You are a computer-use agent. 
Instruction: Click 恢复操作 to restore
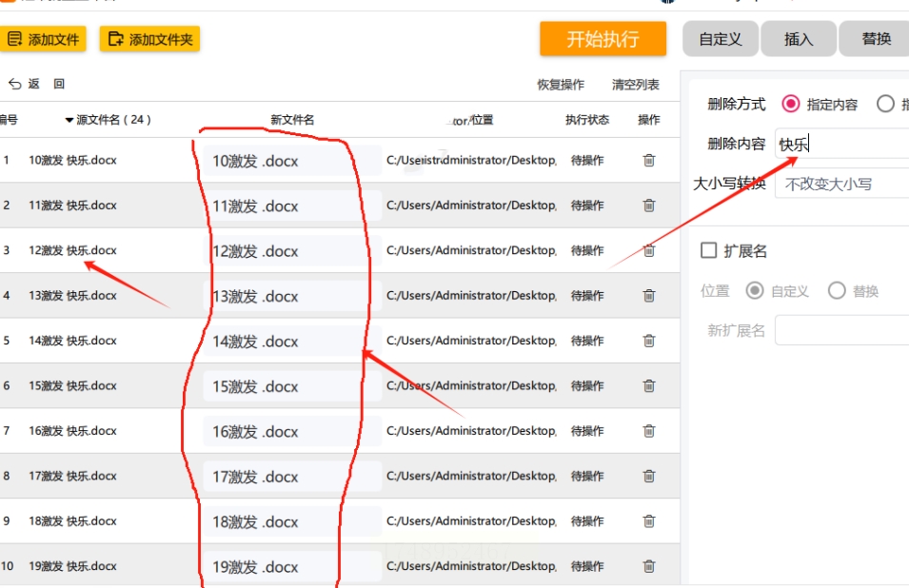[561, 85]
